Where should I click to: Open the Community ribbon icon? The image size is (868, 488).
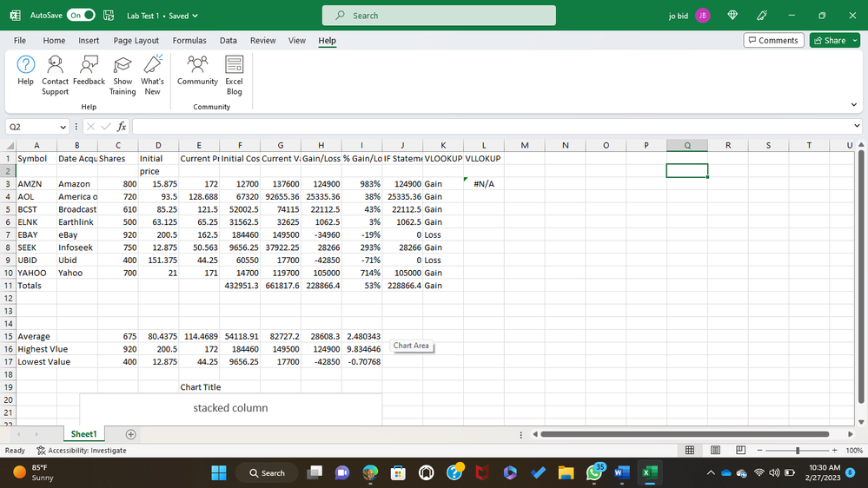[197, 69]
